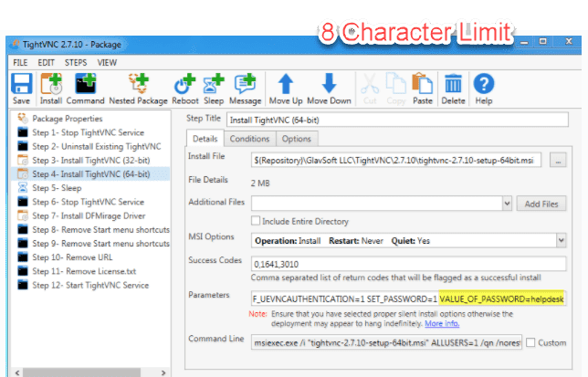Switch to the Conditions tab
This screenshot has width=588, height=377.
(x=249, y=139)
